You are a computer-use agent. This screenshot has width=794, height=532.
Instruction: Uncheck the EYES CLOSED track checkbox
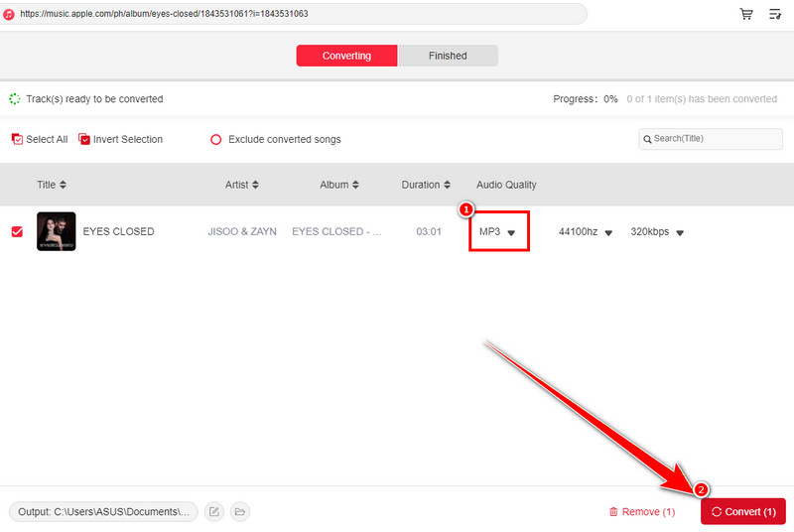click(17, 232)
